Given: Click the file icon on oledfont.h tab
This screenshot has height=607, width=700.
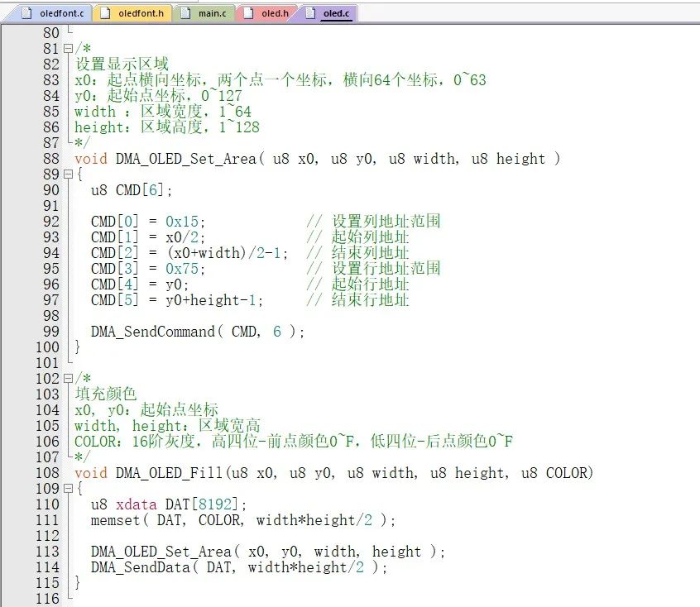Looking at the screenshot, I should (x=105, y=13).
